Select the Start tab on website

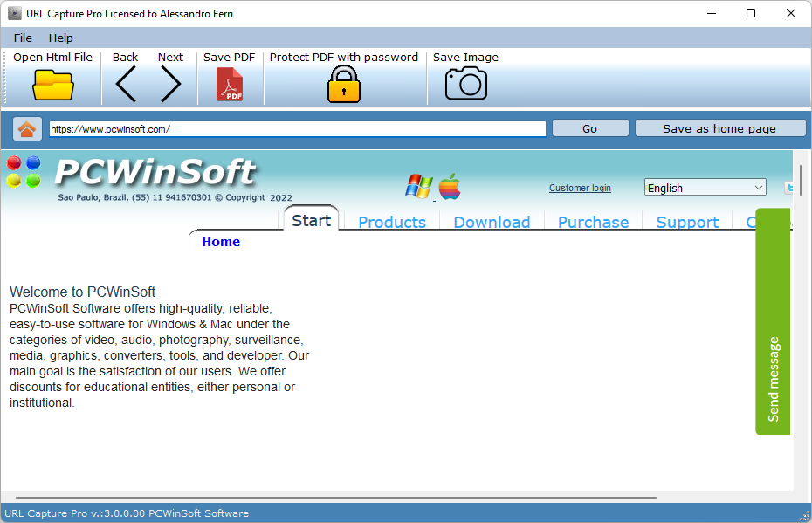coord(311,221)
